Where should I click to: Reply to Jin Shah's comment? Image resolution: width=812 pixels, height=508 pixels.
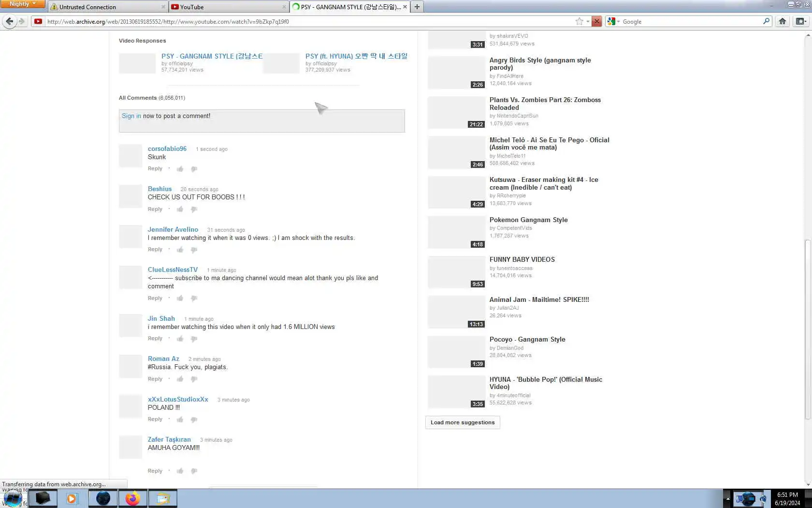pos(155,339)
